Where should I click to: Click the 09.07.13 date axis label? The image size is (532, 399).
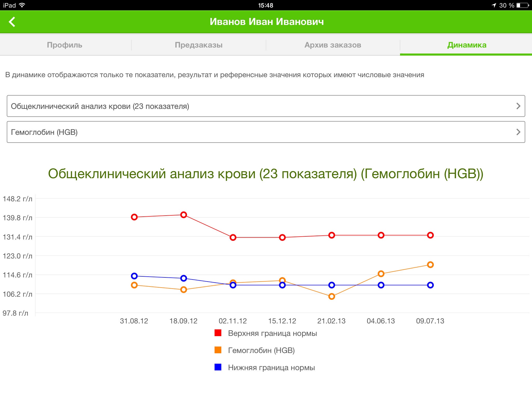point(430,321)
